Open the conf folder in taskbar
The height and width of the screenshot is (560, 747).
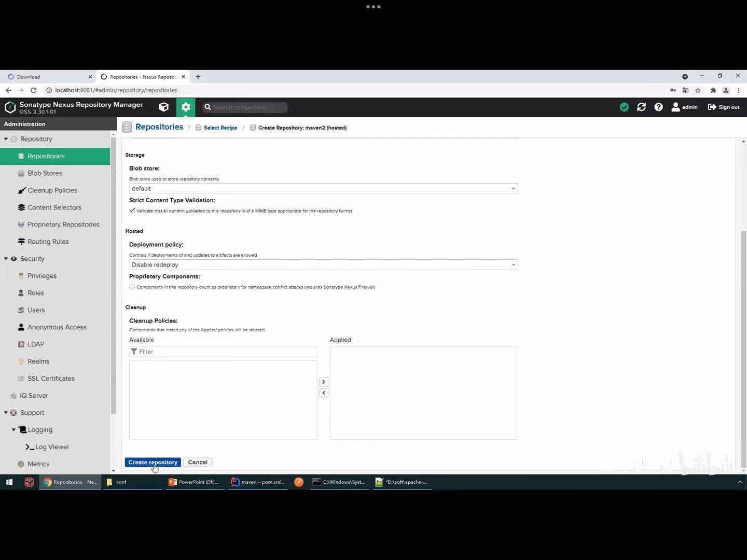132,482
